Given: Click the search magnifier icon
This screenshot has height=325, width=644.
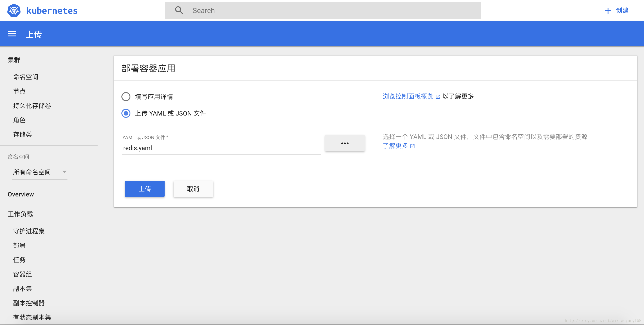Looking at the screenshot, I should (x=179, y=10).
